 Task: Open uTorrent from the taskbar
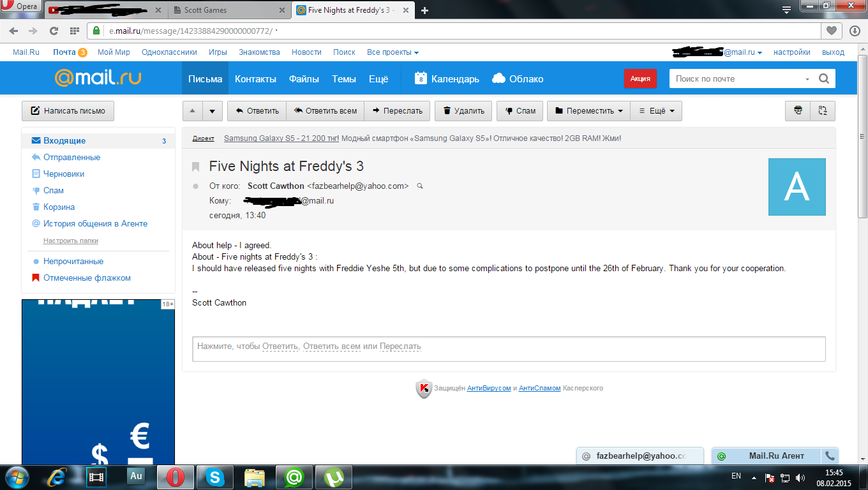(333, 477)
